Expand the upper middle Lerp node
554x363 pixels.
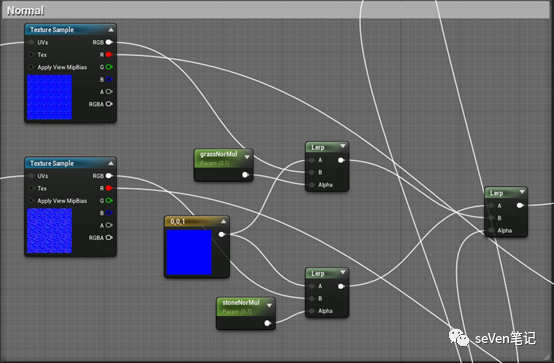tap(343, 146)
